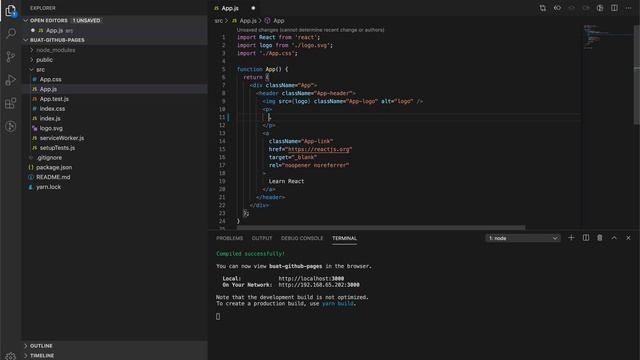Viewport: 640px width, 360px height.
Task: Open the Extensions view
Action: [x=11, y=103]
